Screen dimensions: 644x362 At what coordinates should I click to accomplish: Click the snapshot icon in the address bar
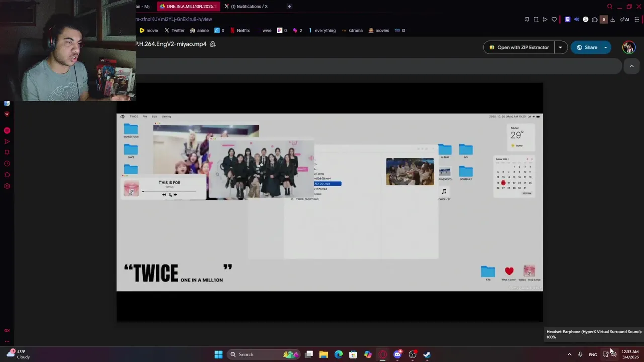point(536,19)
